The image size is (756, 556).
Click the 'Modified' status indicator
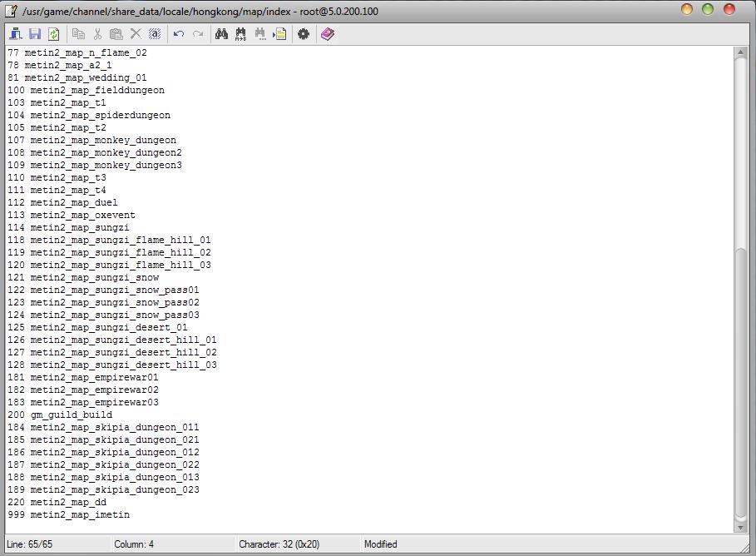tap(381, 544)
